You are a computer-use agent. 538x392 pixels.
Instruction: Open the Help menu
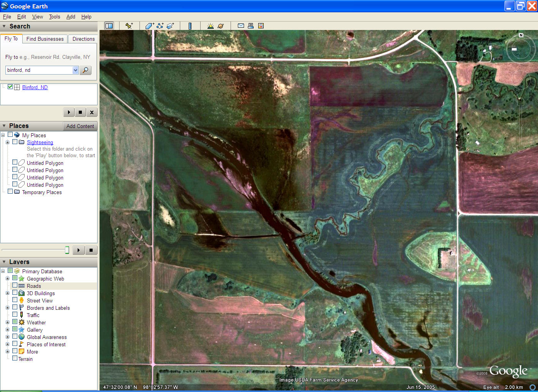tap(86, 17)
